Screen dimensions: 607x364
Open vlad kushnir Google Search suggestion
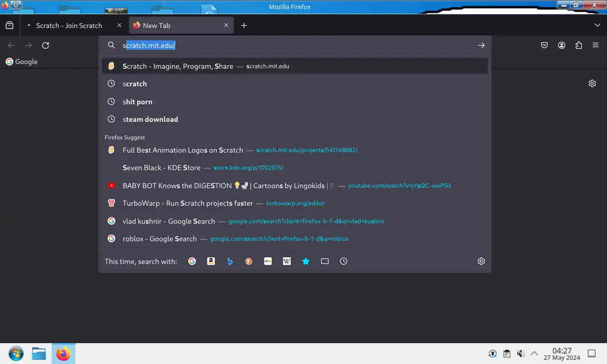[295, 221]
